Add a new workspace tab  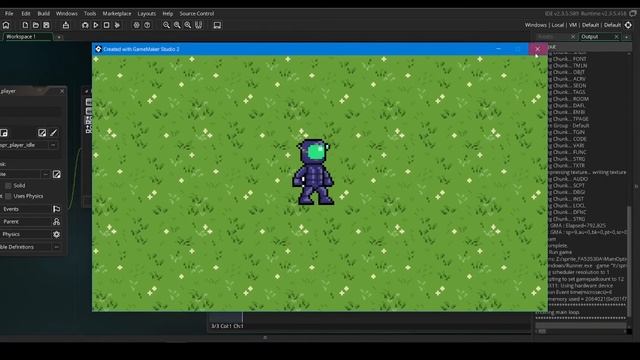59,37
